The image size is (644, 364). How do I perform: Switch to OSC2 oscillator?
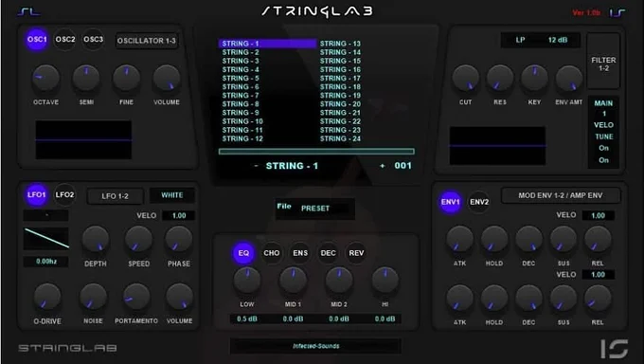[x=65, y=40]
